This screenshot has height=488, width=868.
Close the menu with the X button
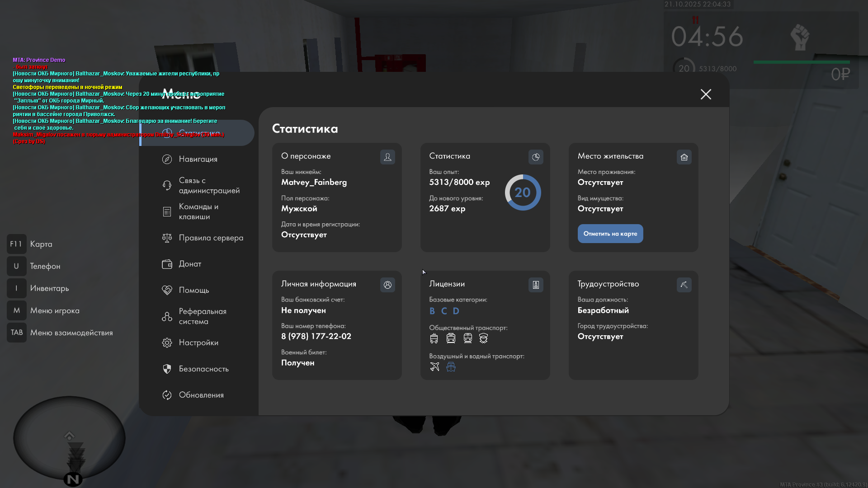(706, 94)
